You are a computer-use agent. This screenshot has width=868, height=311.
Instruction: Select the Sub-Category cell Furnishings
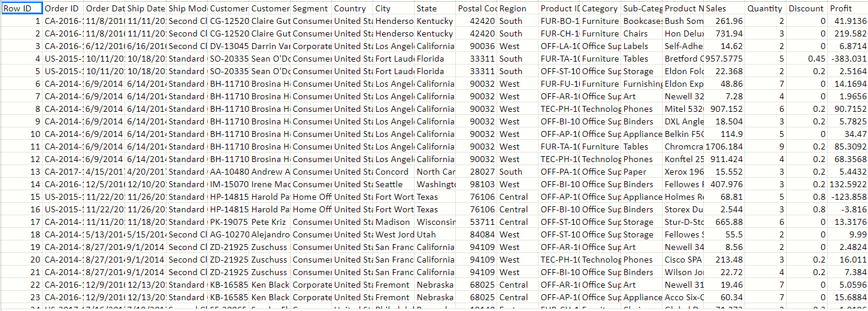pyautogui.click(x=642, y=84)
